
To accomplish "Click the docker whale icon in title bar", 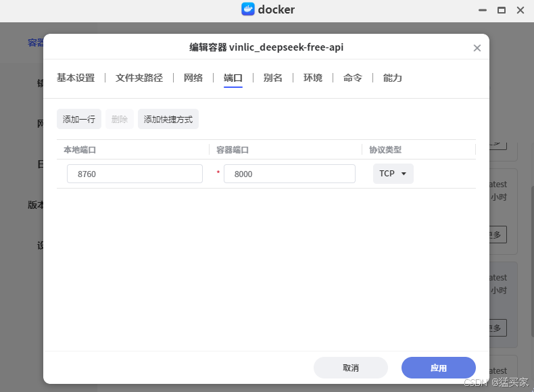I will (x=247, y=9).
